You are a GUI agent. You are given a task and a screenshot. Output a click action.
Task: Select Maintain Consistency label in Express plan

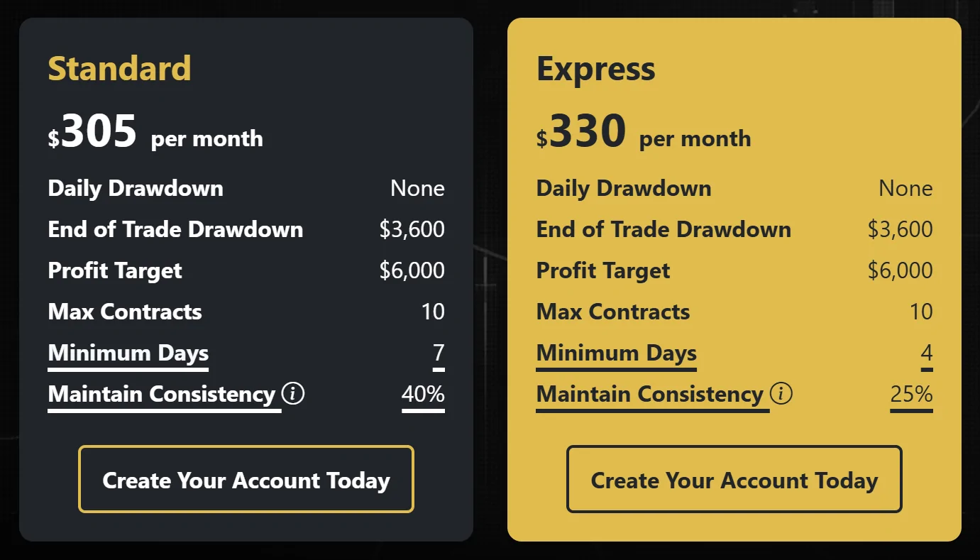[649, 394]
